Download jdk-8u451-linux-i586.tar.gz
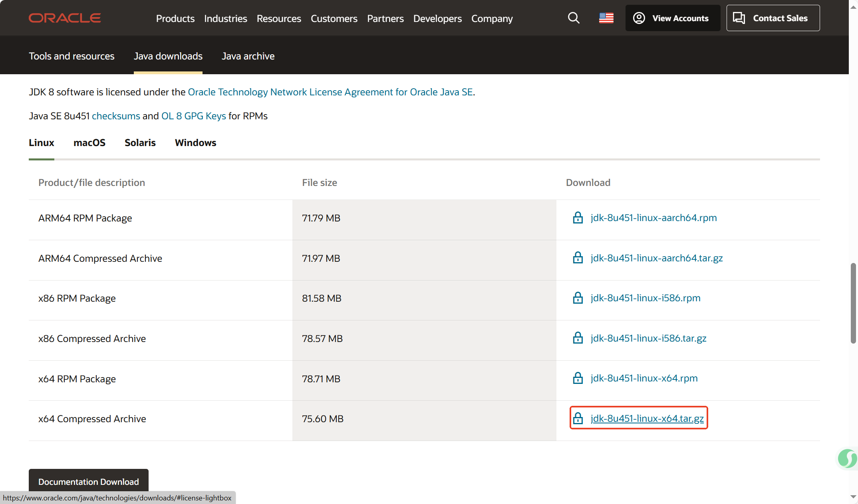858x504 pixels. pyautogui.click(x=648, y=338)
